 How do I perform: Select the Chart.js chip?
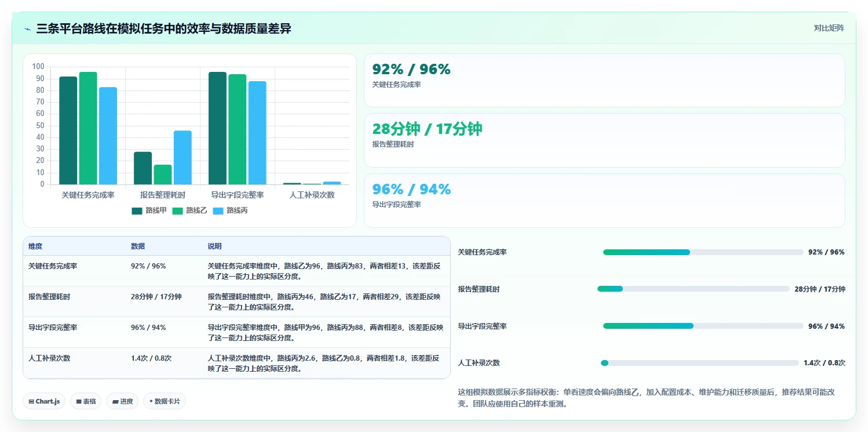[44, 401]
